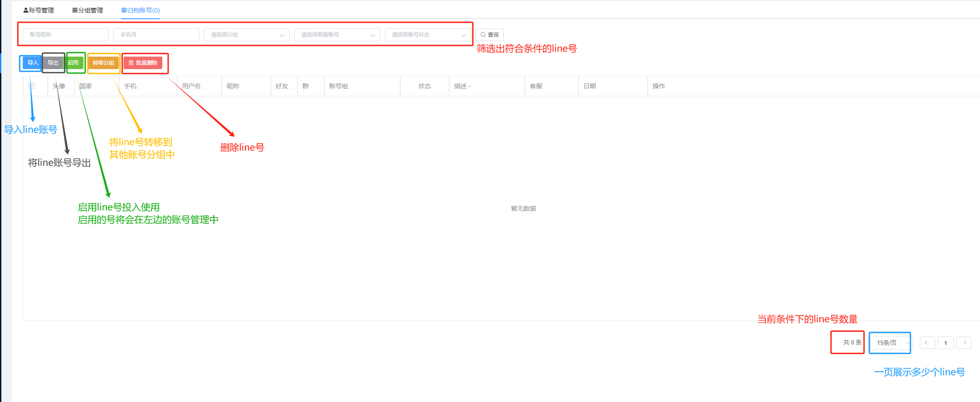Click the orange 转移分组 button
The image size is (980, 402).
click(x=103, y=63)
